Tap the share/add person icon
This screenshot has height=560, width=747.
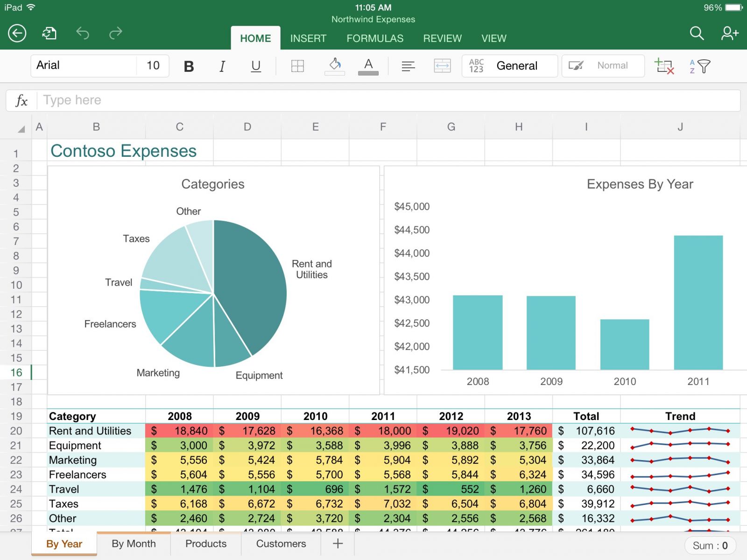click(x=730, y=33)
